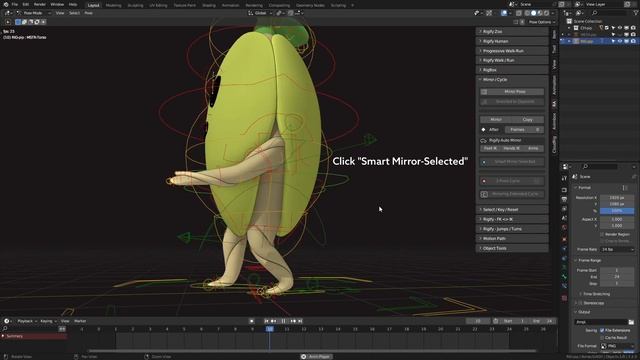Image resolution: width=640 pixels, height=360 pixels.
Task: Open the Tool sidebar tab
Action: coord(554,49)
